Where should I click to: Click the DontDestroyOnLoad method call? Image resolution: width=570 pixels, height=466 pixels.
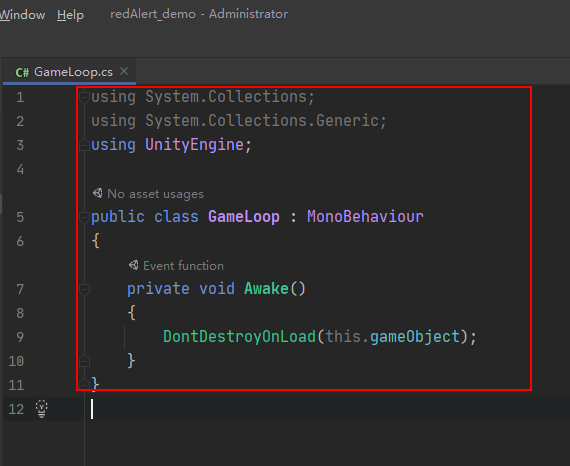[240, 337]
